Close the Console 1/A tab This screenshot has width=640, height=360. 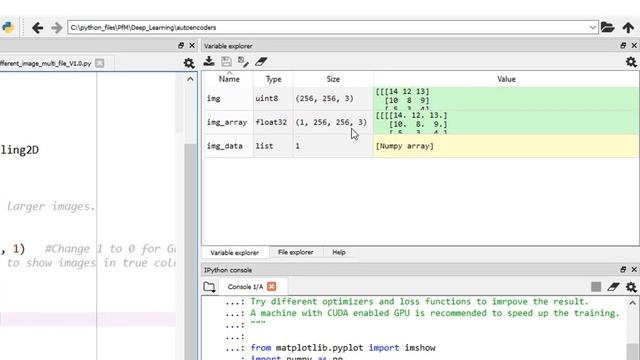click(271, 287)
